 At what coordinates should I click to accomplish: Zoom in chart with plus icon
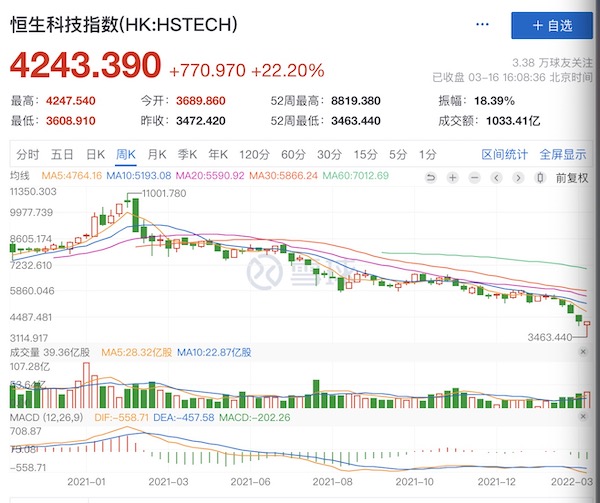click(453, 178)
